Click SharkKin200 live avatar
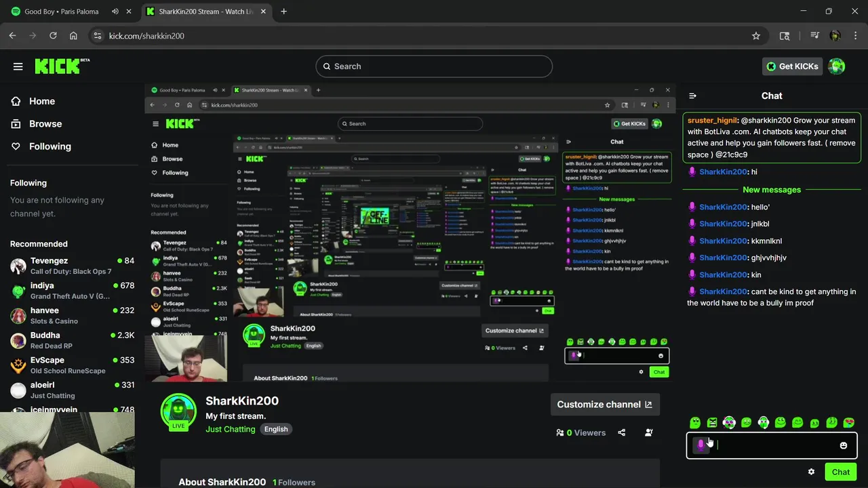868x488 pixels. tap(178, 411)
